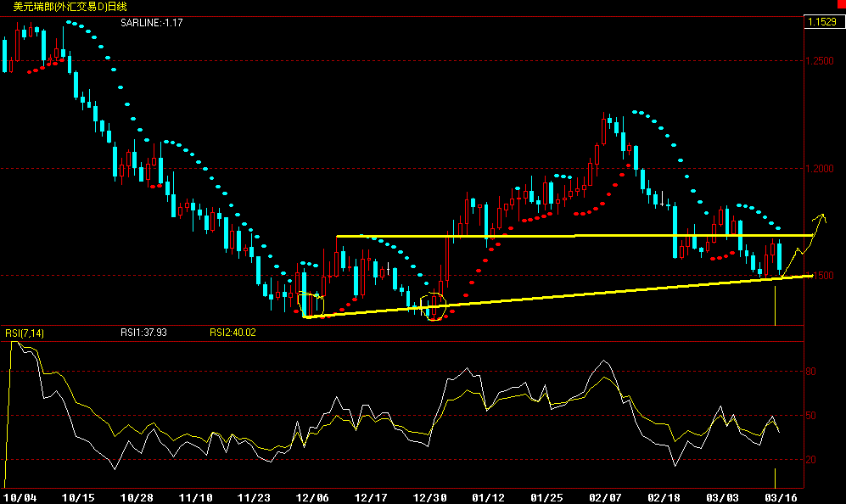The image size is (846, 504).
Task: Click the 11/23 date label
Action: coord(254,497)
